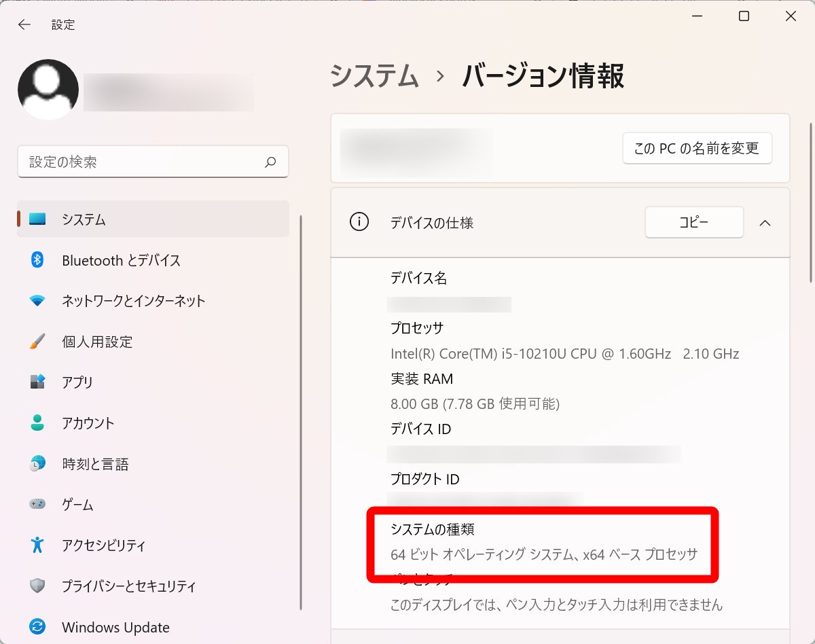Click the ネットワークとインターネット Wi-Fi icon
Screen dimensions: 815x644
pos(37,301)
